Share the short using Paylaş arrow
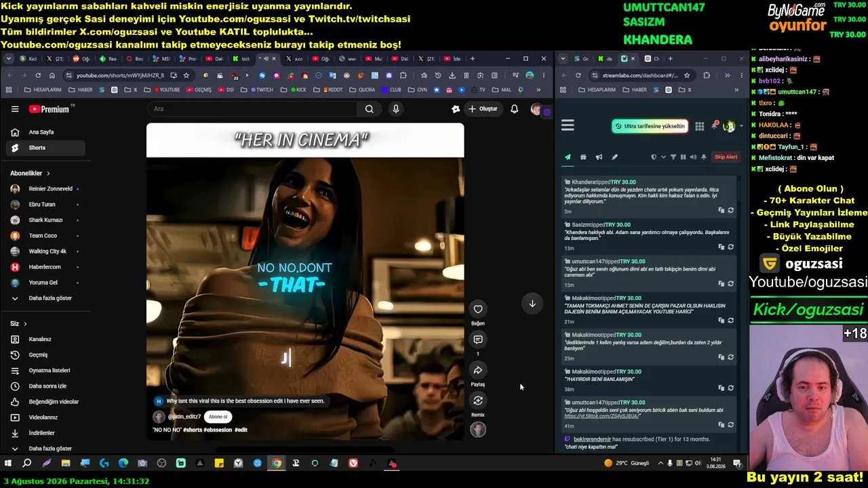Screen dimensions: 868x488 [x=478, y=370]
